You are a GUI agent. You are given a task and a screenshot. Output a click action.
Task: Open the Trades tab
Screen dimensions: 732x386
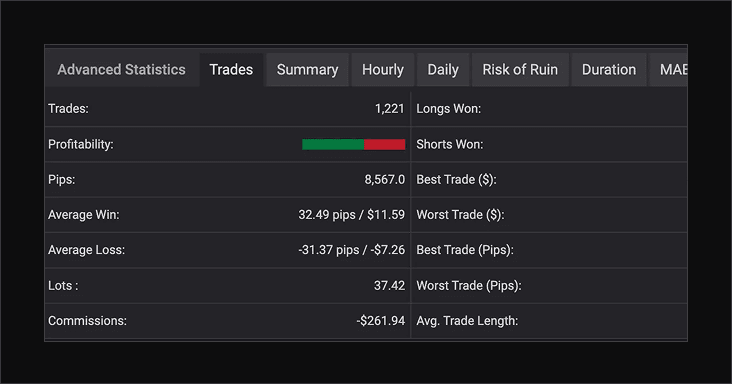(231, 70)
